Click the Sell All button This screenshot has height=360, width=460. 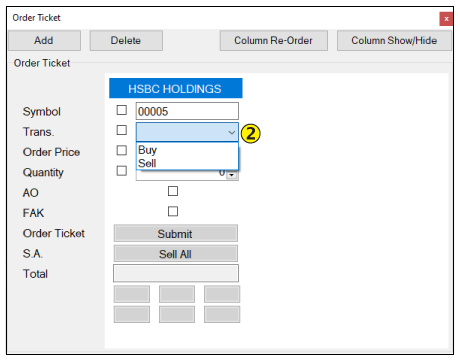[176, 254]
